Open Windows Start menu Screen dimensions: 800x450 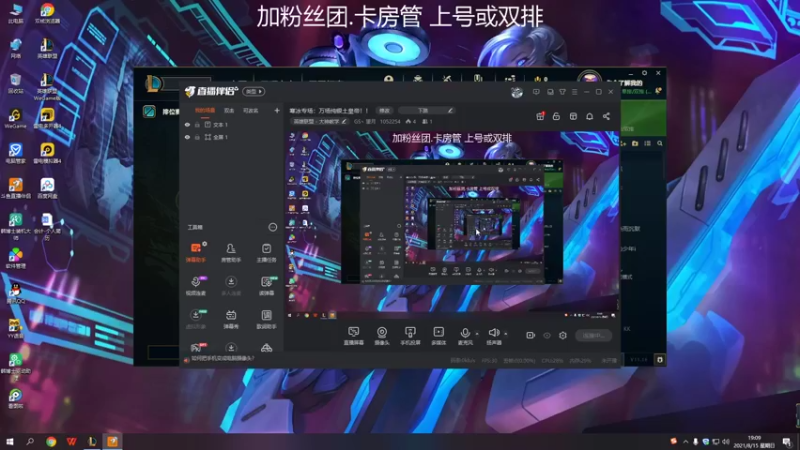click(x=9, y=441)
